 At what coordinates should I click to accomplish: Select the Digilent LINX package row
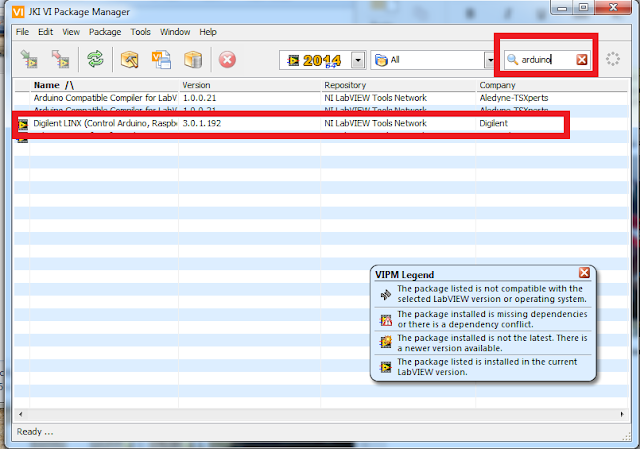321,123
